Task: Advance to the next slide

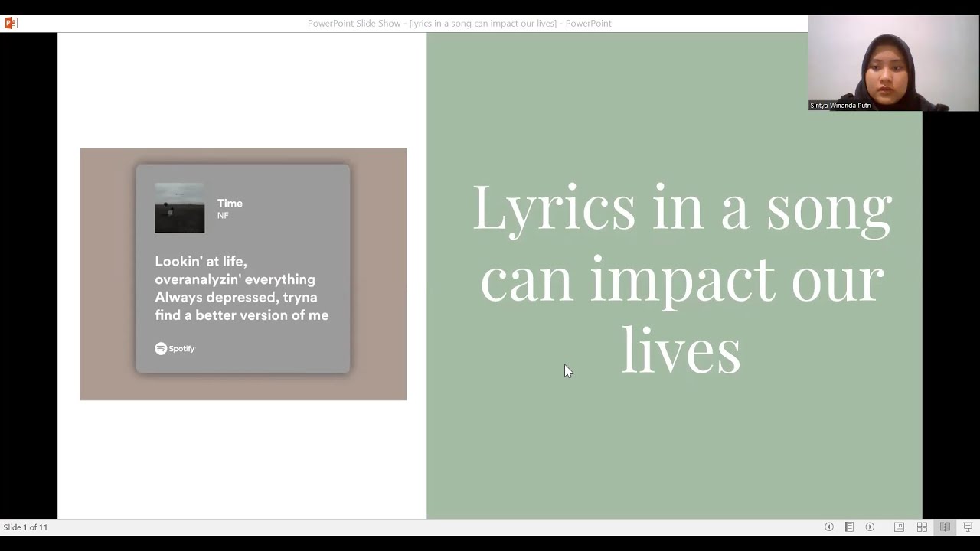Action: tap(870, 527)
